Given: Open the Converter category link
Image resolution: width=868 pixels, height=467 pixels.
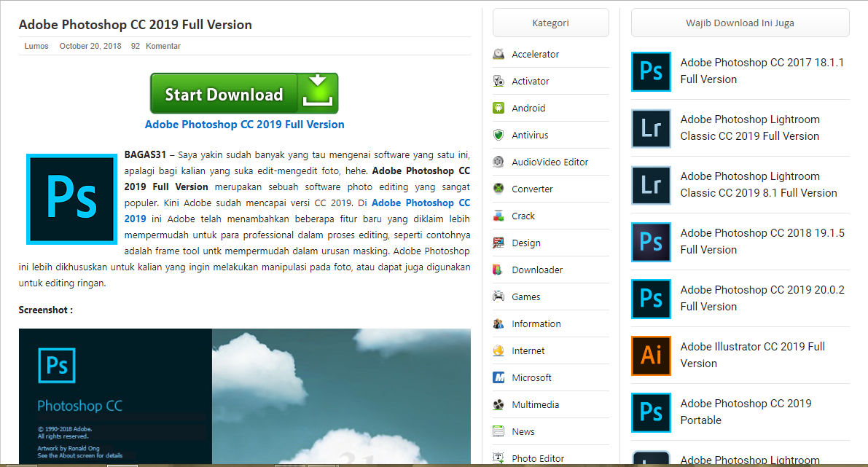Looking at the screenshot, I should click(532, 189).
